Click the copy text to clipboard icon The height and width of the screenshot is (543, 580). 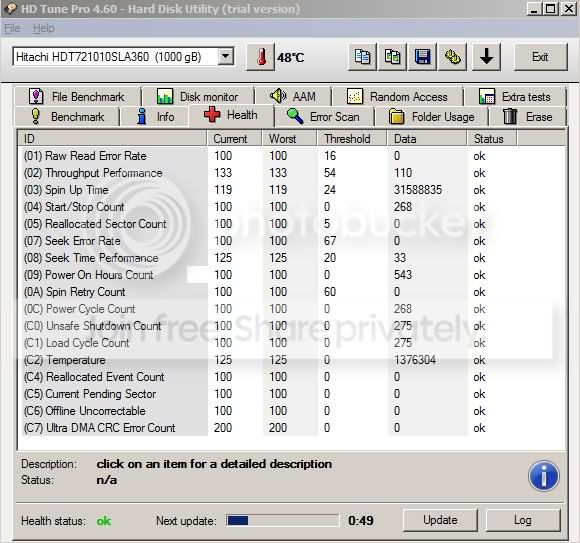[x=362, y=57]
